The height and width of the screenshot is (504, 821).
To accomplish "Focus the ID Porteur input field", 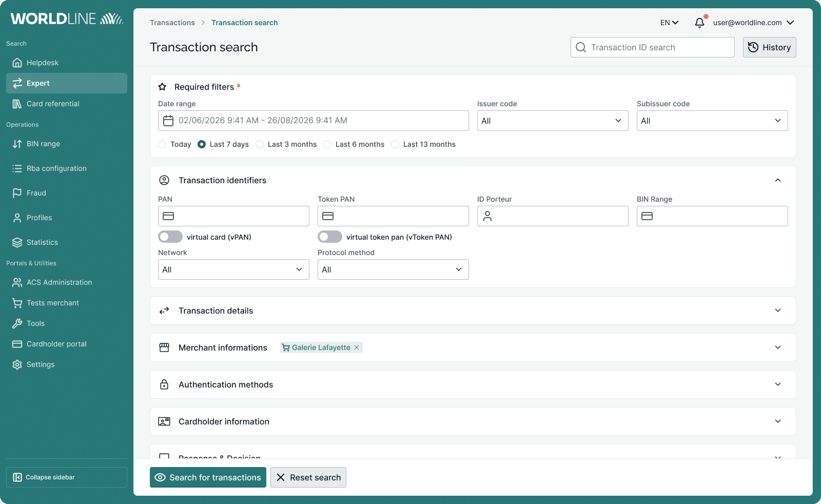I will (553, 216).
